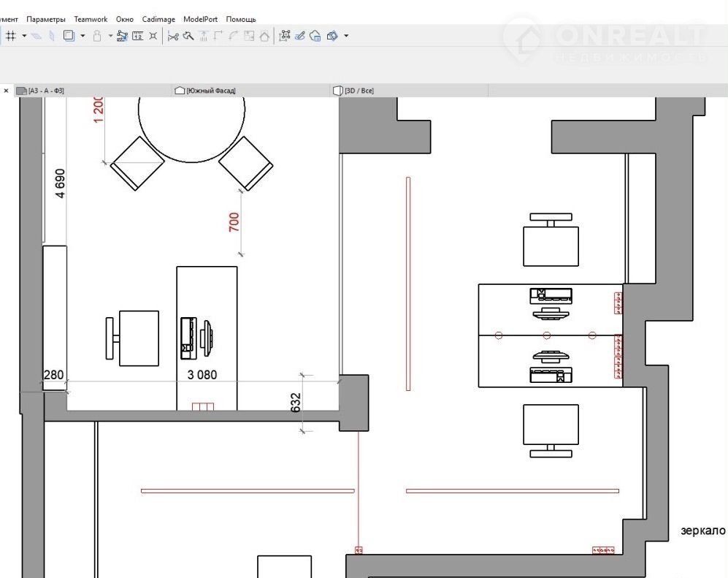Select the scissors split tool

pos(173,35)
